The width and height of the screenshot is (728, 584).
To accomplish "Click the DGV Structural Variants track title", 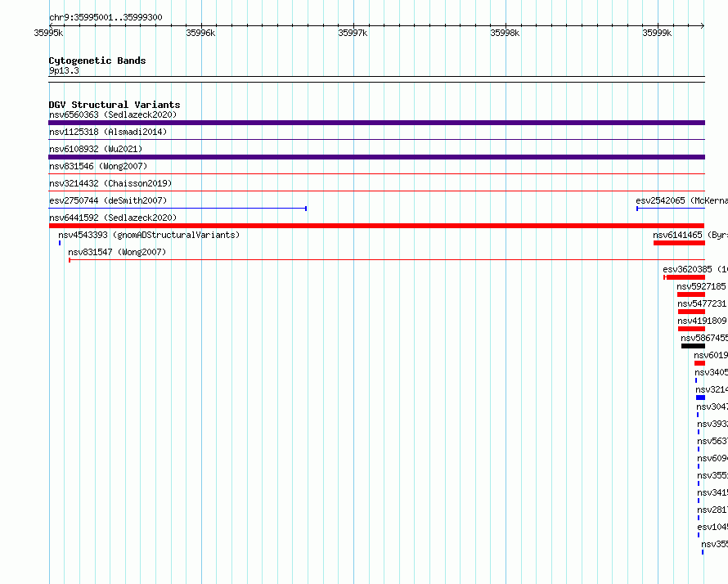I will tap(115, 105).
